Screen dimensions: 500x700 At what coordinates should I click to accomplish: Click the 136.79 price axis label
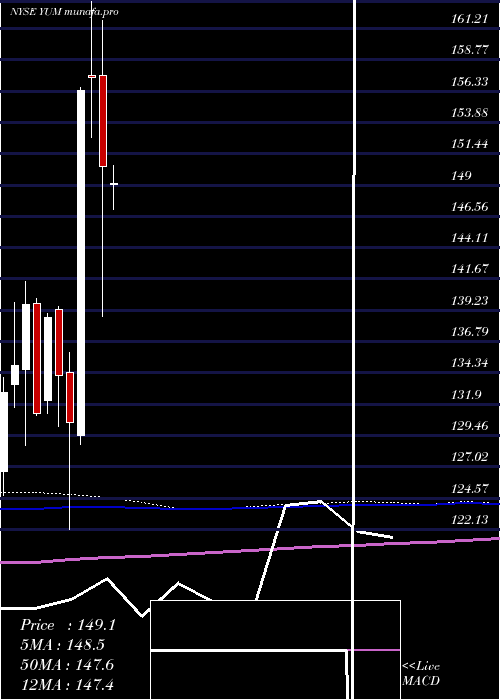[x=469, y=332]
